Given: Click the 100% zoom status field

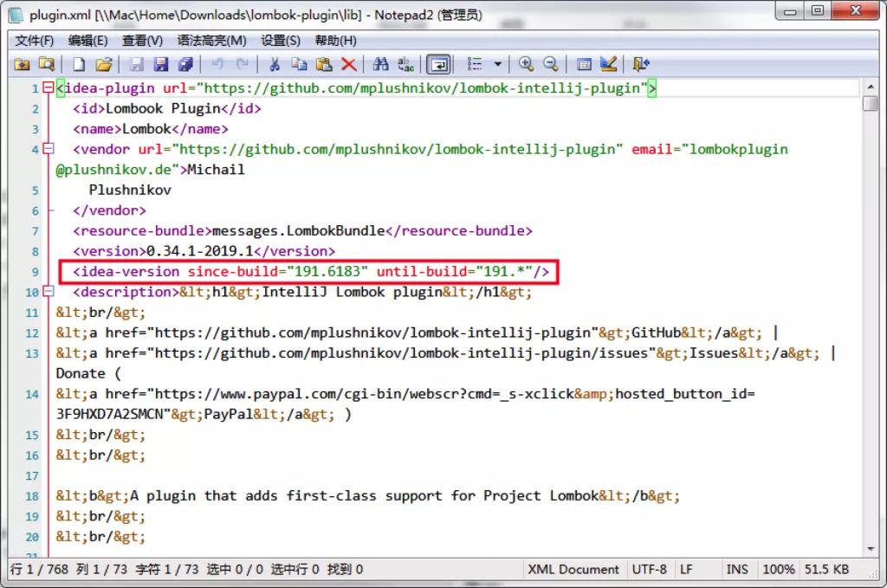Looking at the screenshot, I should (779, 569).
